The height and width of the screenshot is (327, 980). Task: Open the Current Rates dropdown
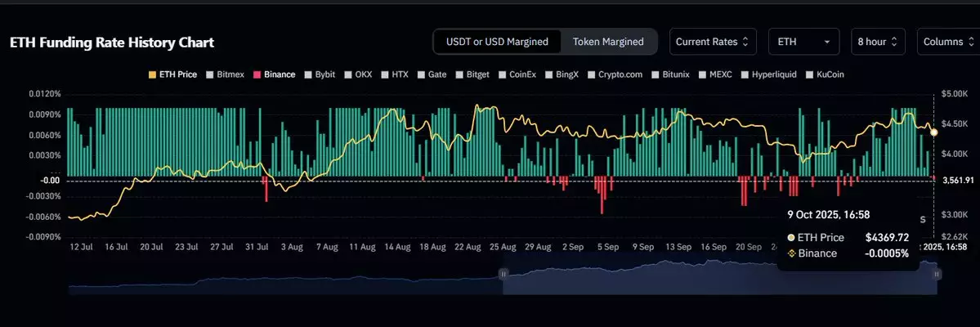coord(706,42)
